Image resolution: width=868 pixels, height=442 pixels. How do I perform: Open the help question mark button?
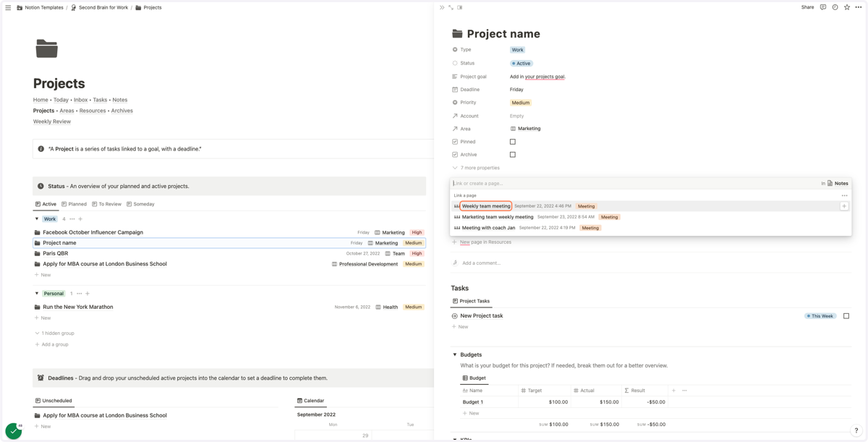tap(856, 430)
